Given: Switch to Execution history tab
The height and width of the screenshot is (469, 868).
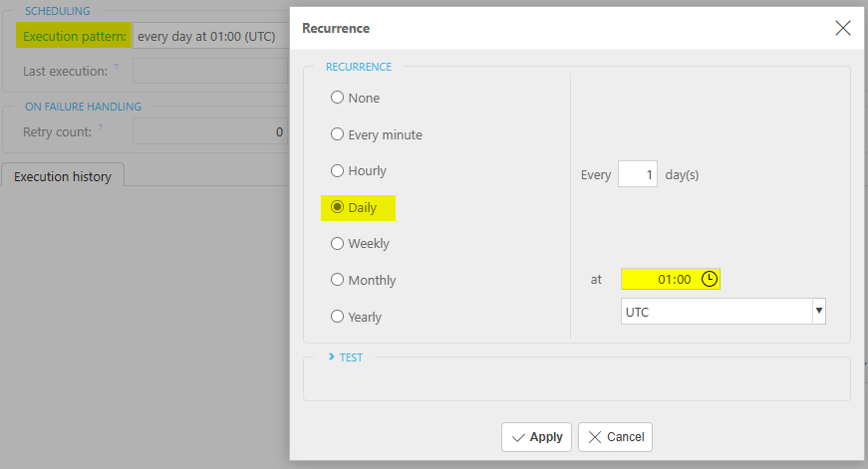Looking at the screenshot, I should [63, 176].
